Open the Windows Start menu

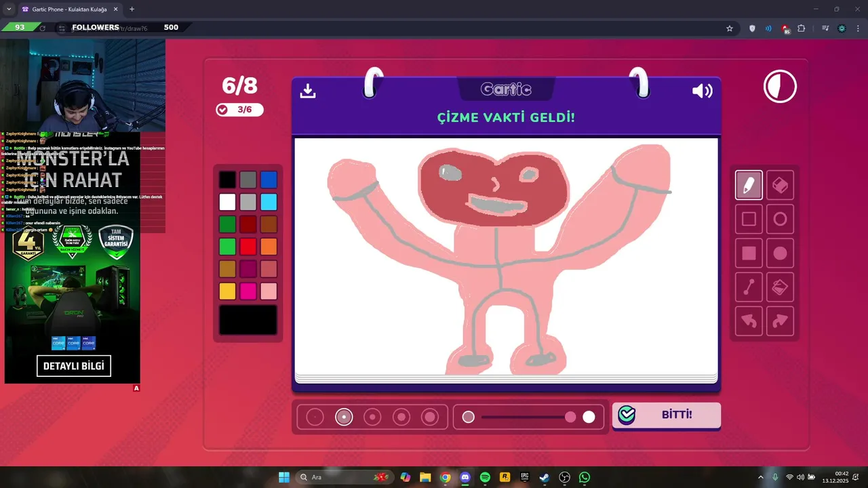(284, 477)
